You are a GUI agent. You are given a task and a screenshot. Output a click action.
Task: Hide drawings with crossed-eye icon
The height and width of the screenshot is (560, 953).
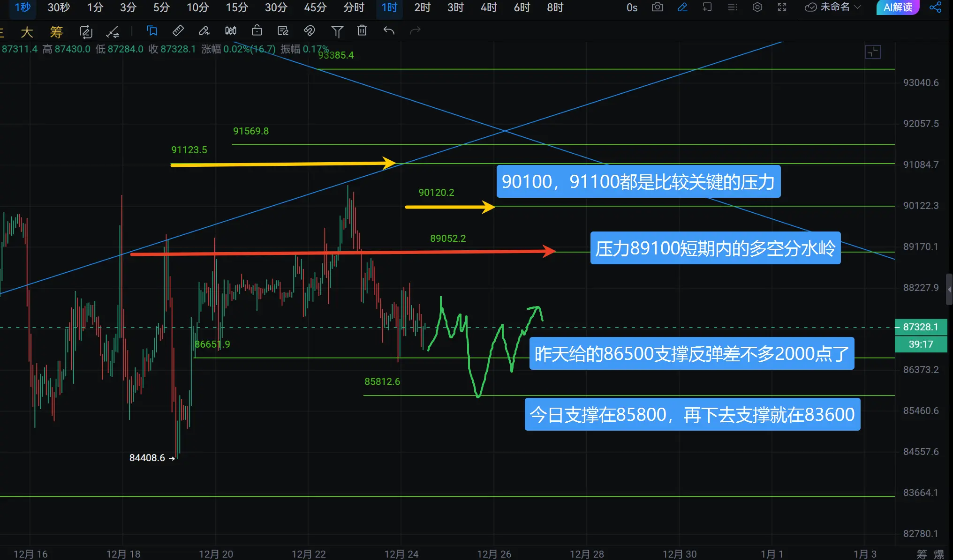(309, 31)
